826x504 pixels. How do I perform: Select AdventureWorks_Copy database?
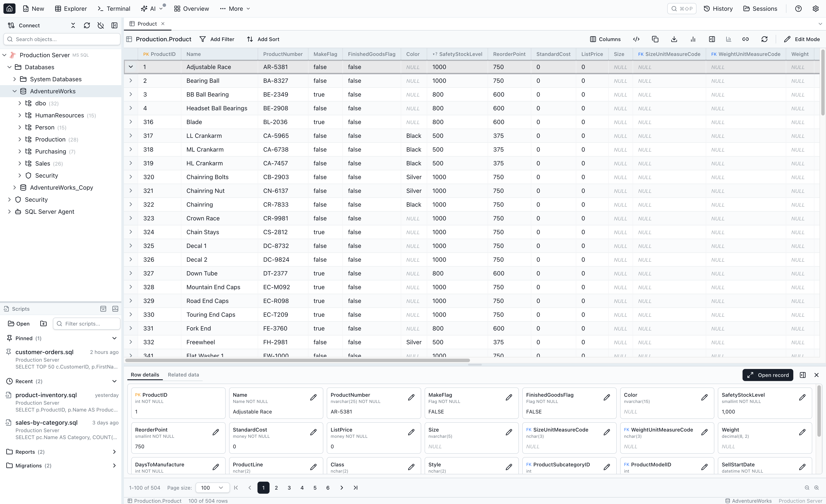[x=61, y=188]
